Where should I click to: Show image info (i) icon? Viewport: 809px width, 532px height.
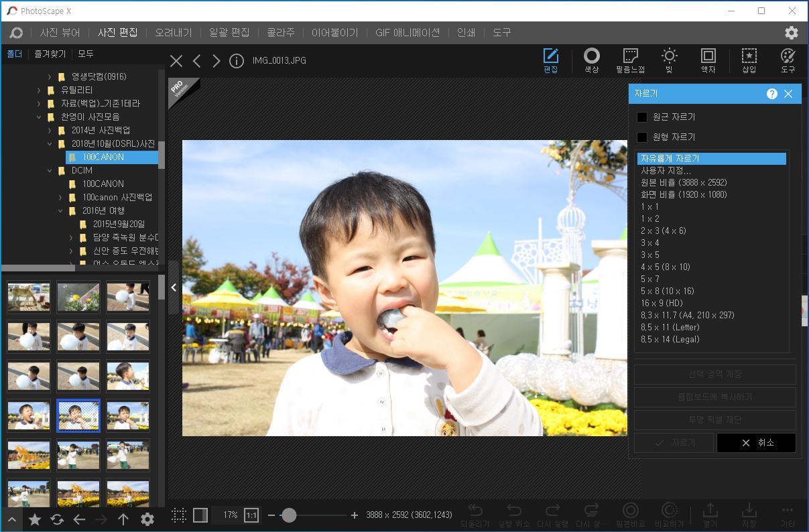(236, 61)
